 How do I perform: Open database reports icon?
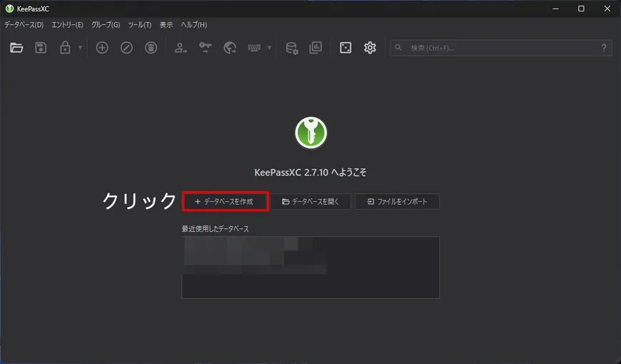point(315,48)
